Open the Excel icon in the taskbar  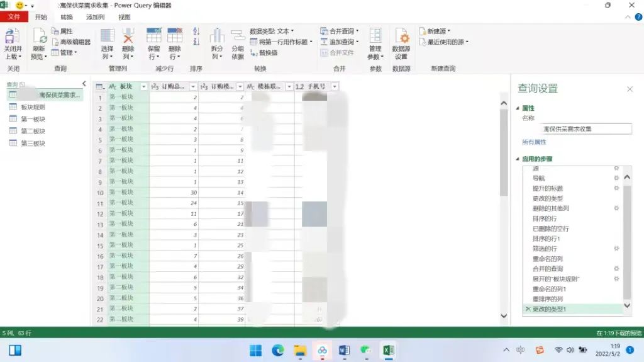point(389,350)
